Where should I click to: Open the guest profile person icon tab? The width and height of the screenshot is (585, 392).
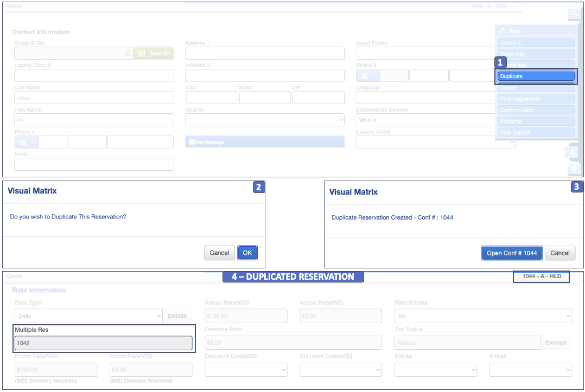click(x=573, y=152)
